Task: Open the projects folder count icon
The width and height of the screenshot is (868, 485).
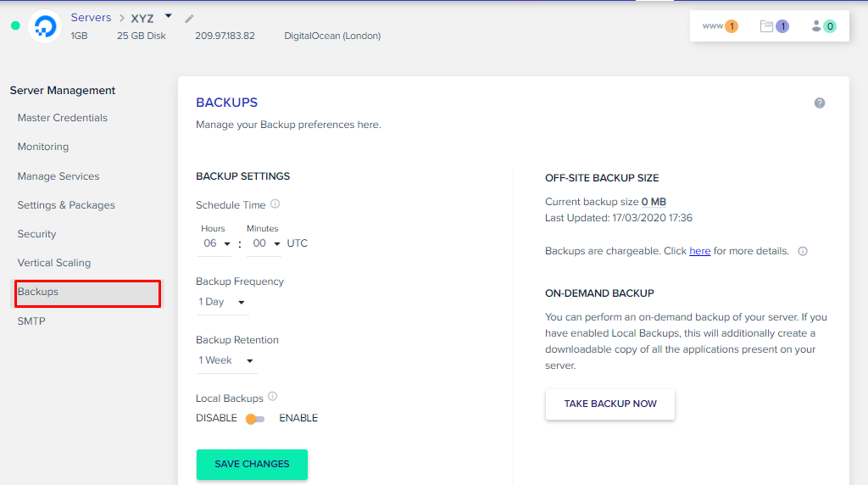Action: tap(774, 26)
